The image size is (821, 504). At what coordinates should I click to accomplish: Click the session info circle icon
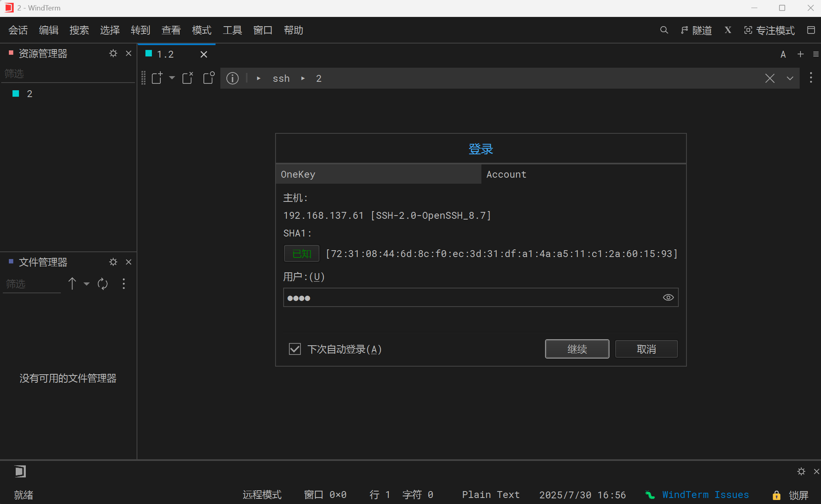[232, 78]
